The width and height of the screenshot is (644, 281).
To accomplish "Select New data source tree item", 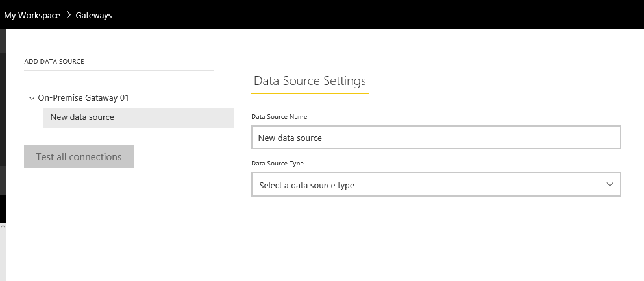I will [138, 117].
